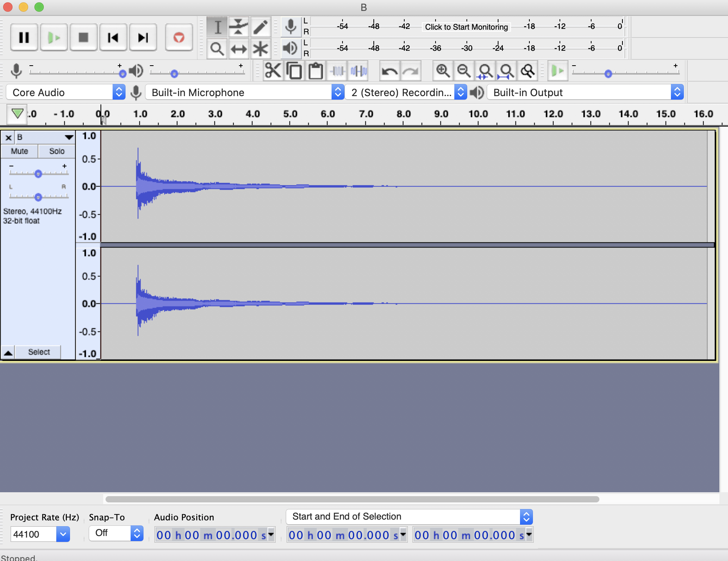Open the 2 (Stereo) Recording channels dropdown

pos(407,93)
